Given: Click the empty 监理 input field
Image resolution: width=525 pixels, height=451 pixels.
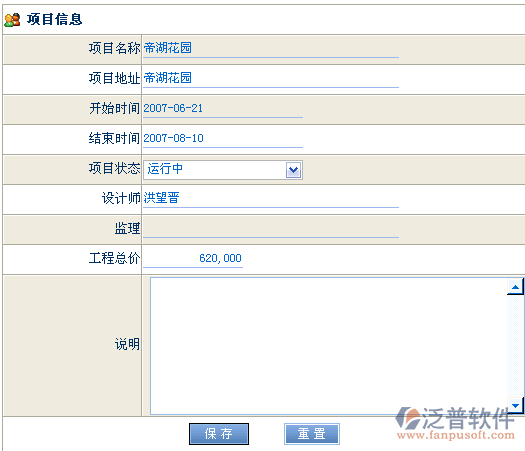Looking at the screenshot, I should [271, 229].
